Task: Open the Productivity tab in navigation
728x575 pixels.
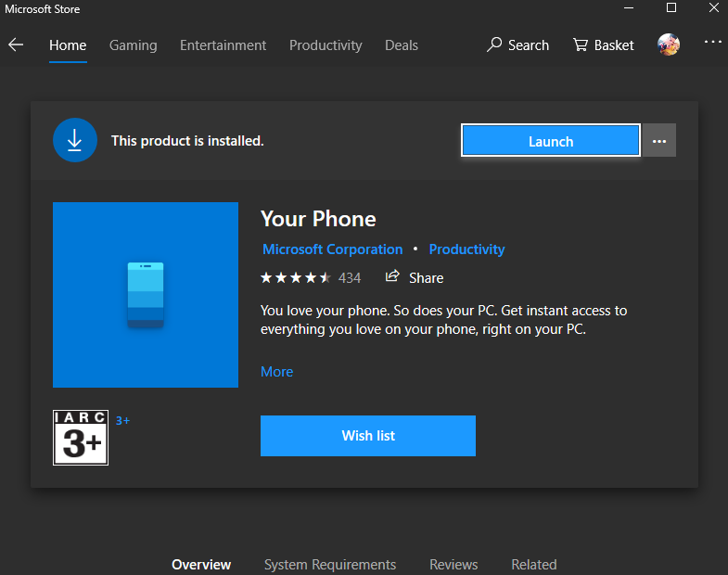Action: 326,45
